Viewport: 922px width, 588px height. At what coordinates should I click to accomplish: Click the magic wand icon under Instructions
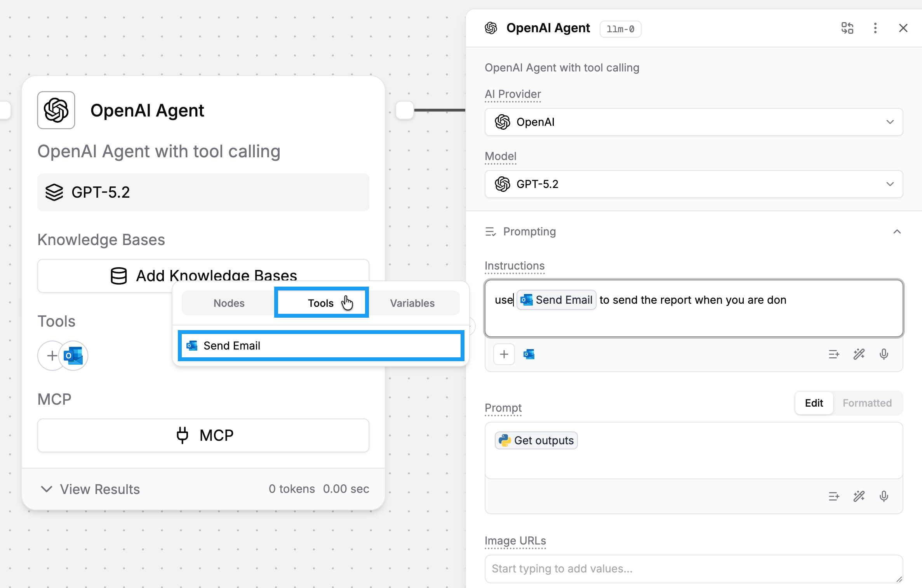point(859,354)
